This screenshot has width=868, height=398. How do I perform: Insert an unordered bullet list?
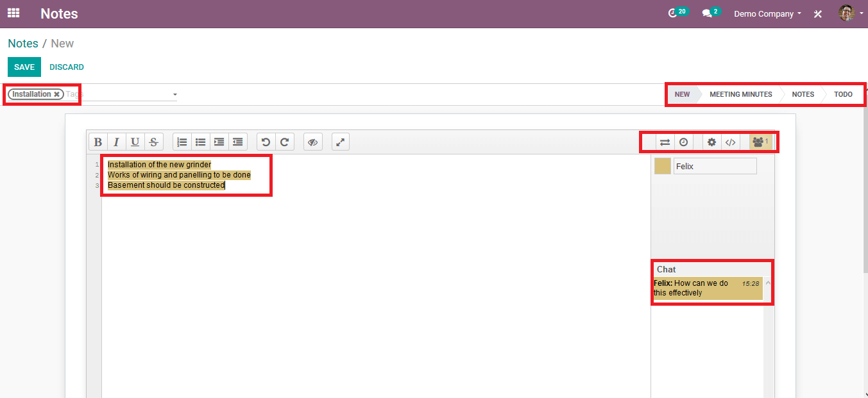click(x=201, y=142)
